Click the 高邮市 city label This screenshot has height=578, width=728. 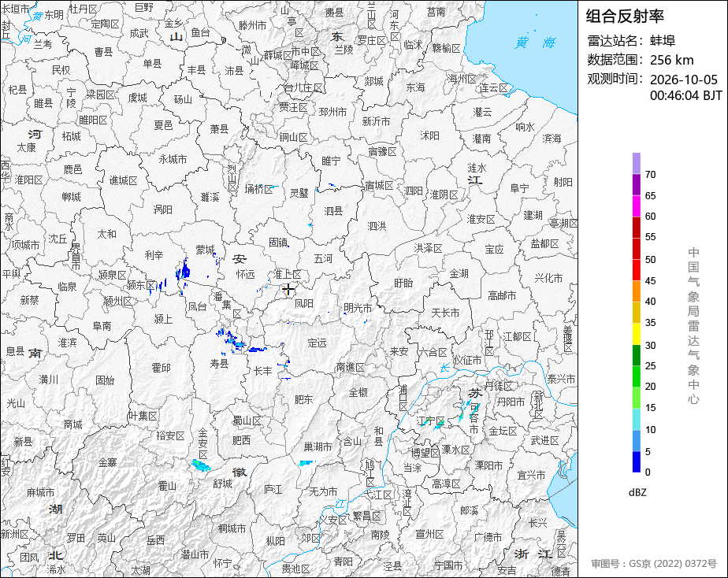click(x=502, y=295)
